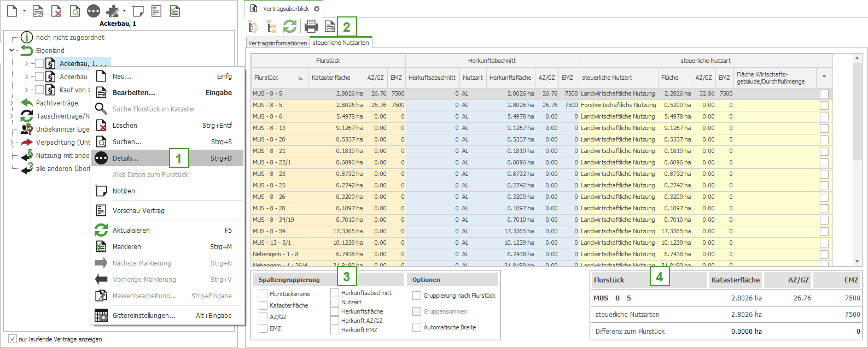The width and height of the screenshot is (868, 348).
Task: Click the puzzle piece icon in left toolbar
Action: click(x=112, y=11)
